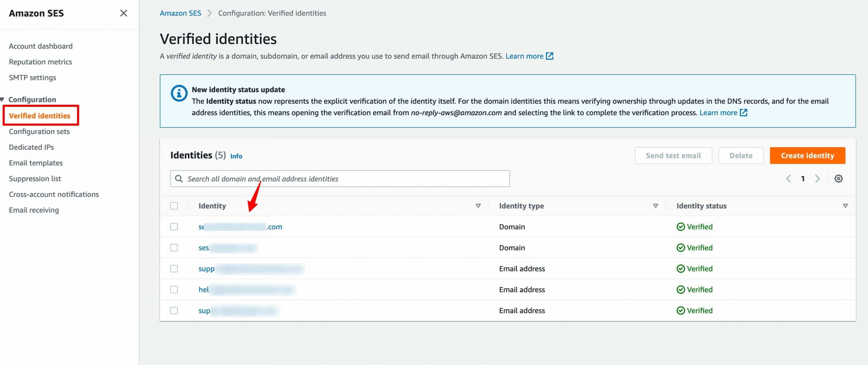
Task: Collapse the Configuration section triangle
Action: coord(2,100)
